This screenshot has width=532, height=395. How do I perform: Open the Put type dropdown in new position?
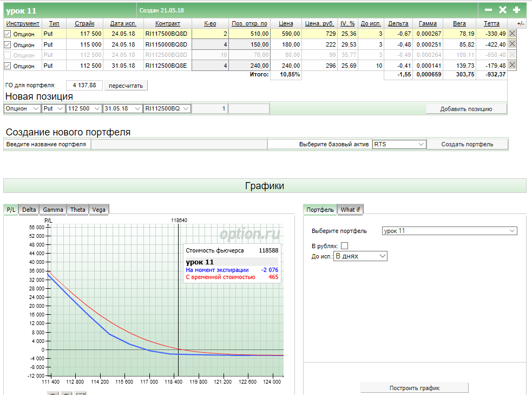[x=53, y=109]
